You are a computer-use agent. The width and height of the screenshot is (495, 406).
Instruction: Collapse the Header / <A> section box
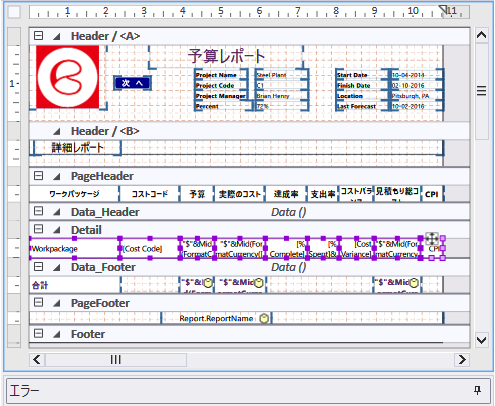coord(39,36)
